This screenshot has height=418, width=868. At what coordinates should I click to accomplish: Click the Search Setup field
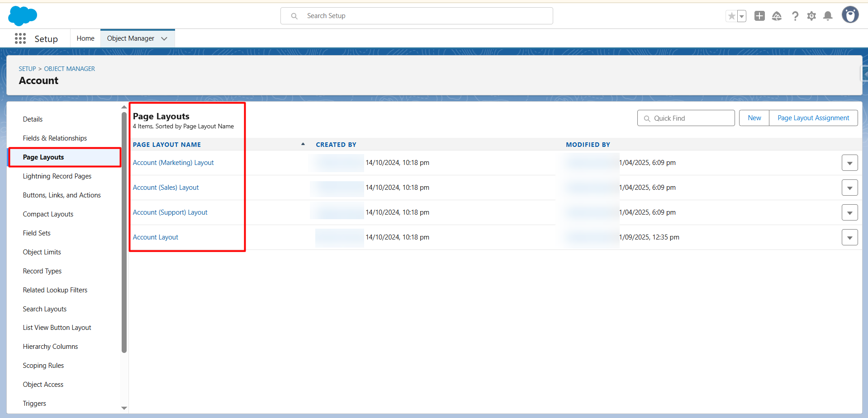point(417,16)
